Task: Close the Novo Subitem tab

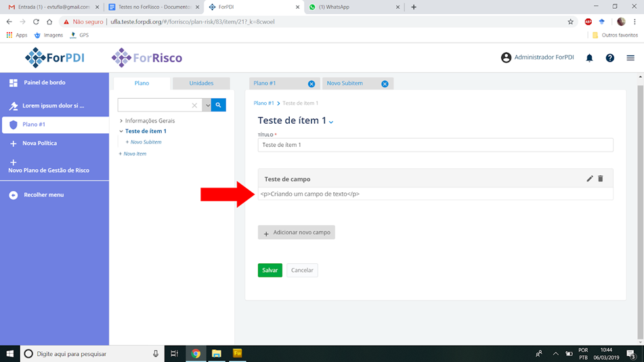Action: pyautogui.click(x=385, y=84)
